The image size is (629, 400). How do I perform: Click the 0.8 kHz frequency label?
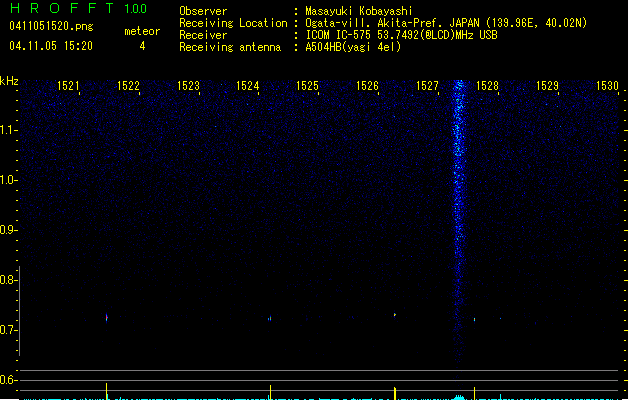[9, 280]
